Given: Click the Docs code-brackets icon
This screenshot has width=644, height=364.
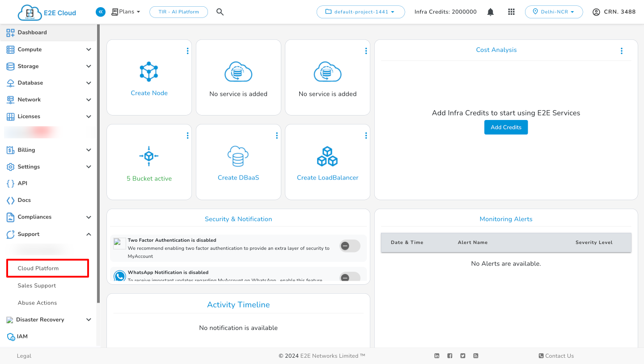Looking at the screenshot, I should [10, 200].
